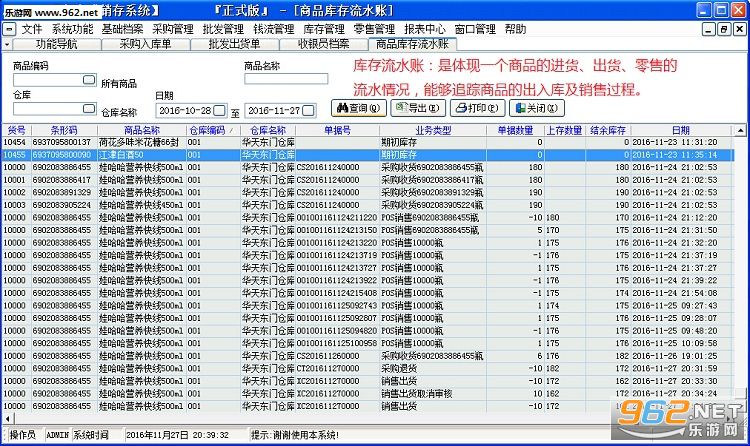This screenshot has height=446, width=750.
Task: Click 单据号 001001161124211220 cell
Action: pos(337,218)
